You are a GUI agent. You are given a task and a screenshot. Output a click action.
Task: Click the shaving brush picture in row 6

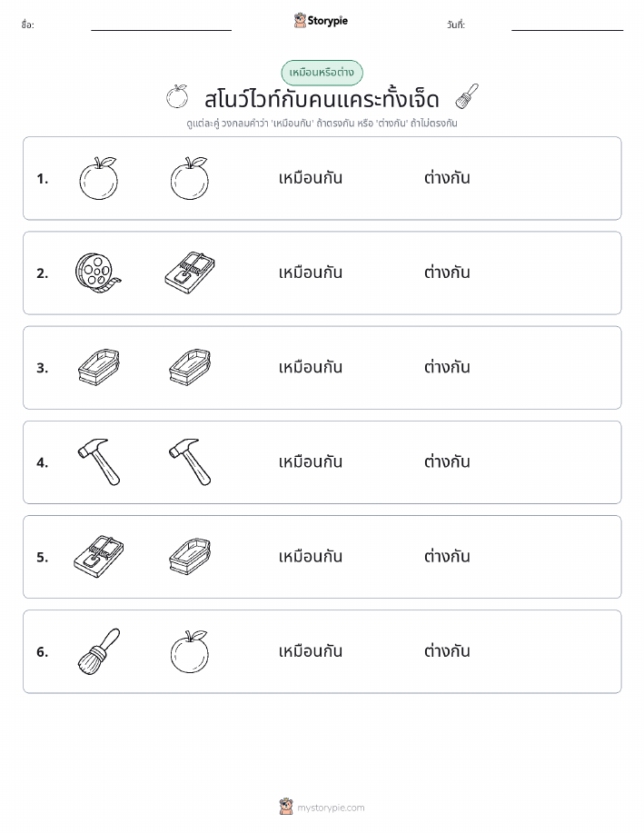pyautogui.click(x=99, y=651)
